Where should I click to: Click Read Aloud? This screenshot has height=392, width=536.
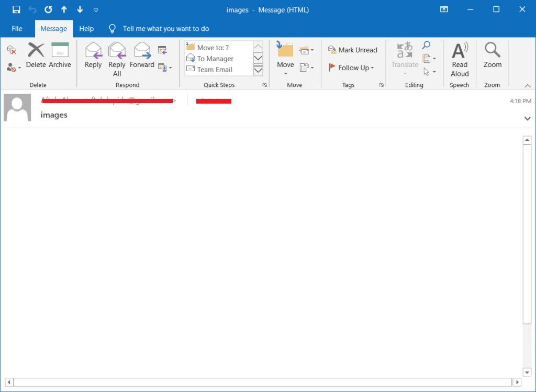click(x=460, y=60)
